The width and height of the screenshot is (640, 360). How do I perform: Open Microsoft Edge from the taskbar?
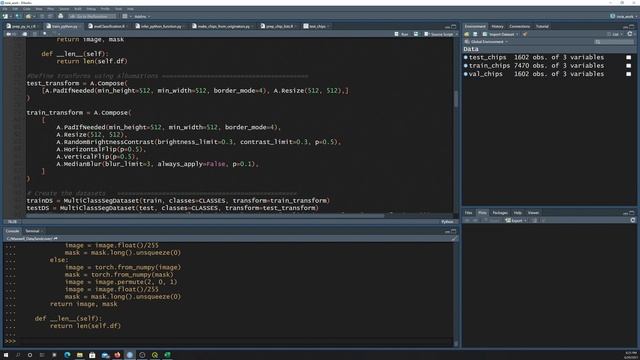click(67, 355)
